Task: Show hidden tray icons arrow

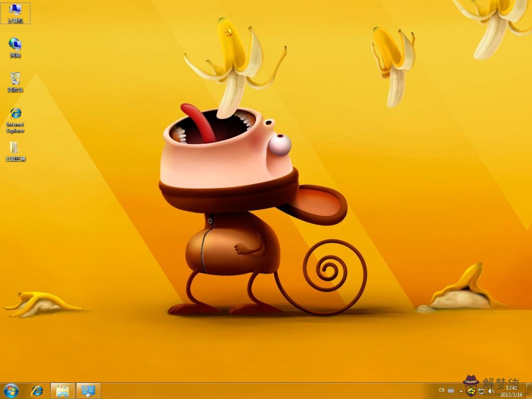Action: pyautogui.click(x=461, y=391)
